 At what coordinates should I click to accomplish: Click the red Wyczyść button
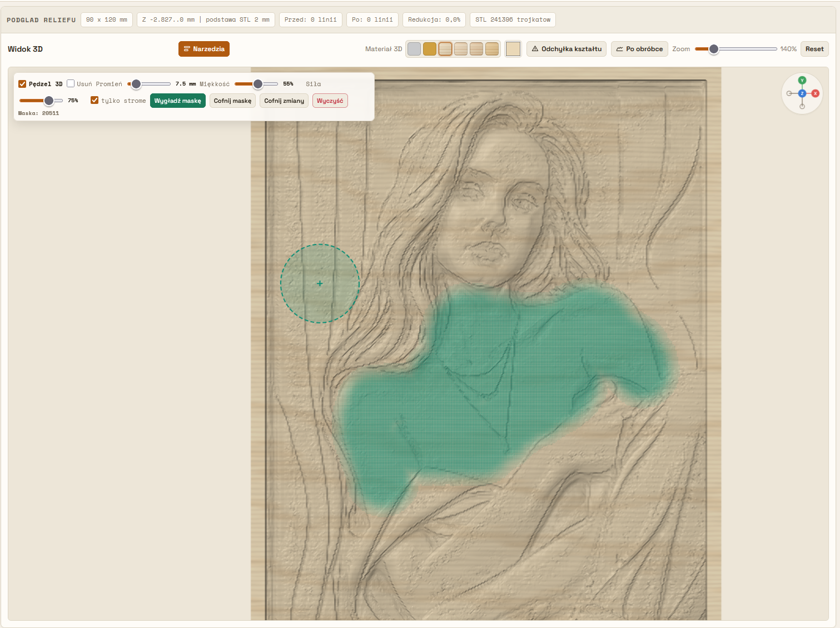pos(330,101)
